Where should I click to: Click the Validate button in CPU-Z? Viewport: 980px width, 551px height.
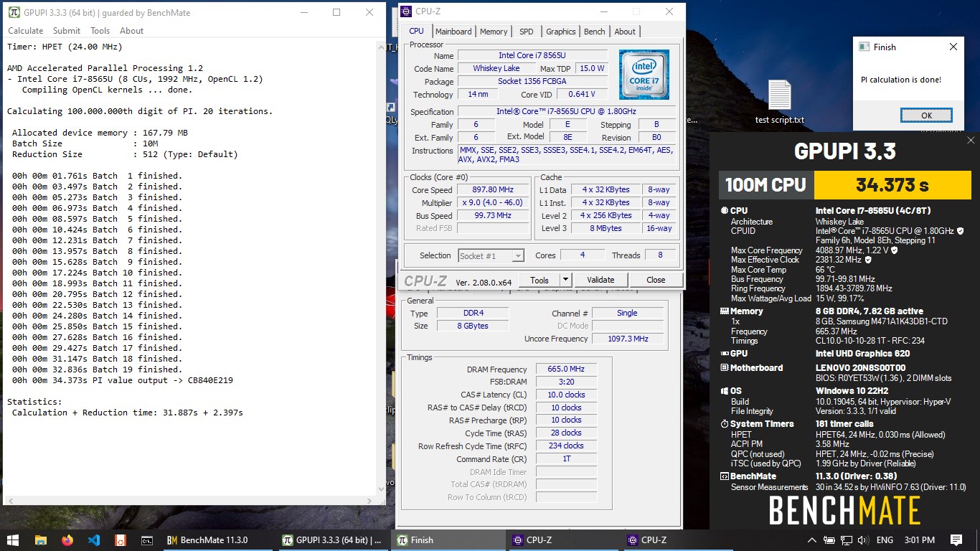(600, 280)
